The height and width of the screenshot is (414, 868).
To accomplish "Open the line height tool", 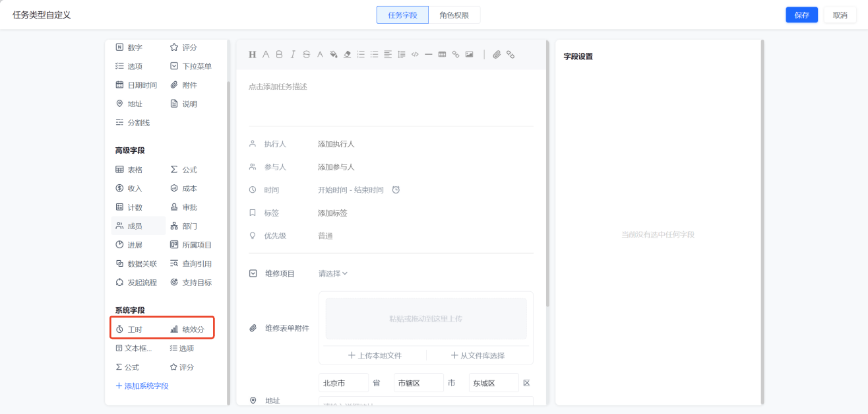I will 401,55.
